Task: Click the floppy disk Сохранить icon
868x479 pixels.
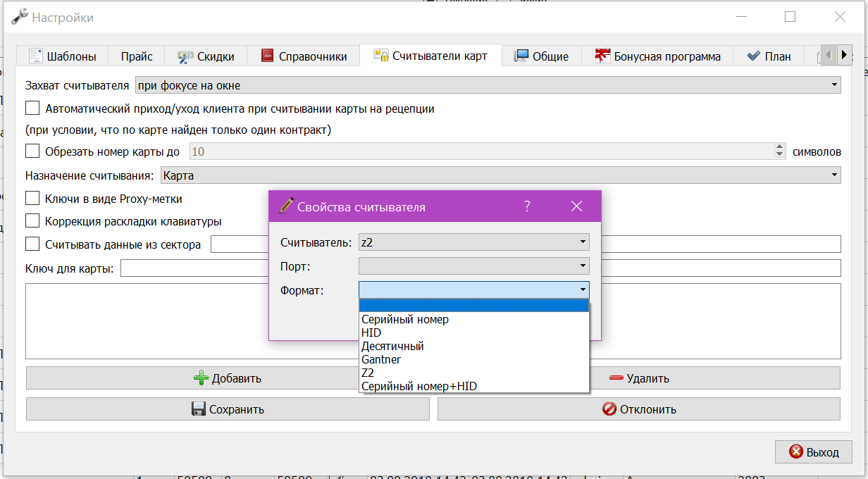Action: coord(199,409)
